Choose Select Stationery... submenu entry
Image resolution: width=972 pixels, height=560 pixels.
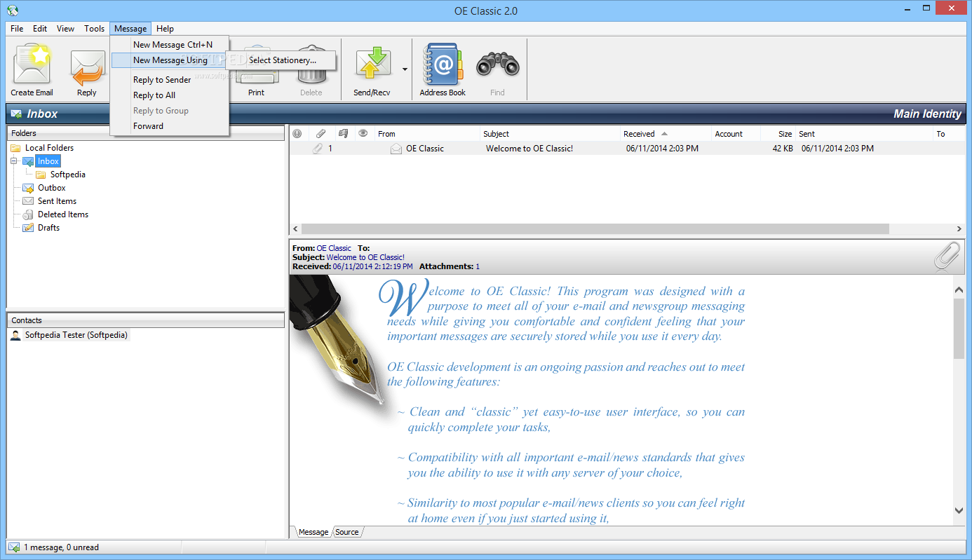pos(283,60)
